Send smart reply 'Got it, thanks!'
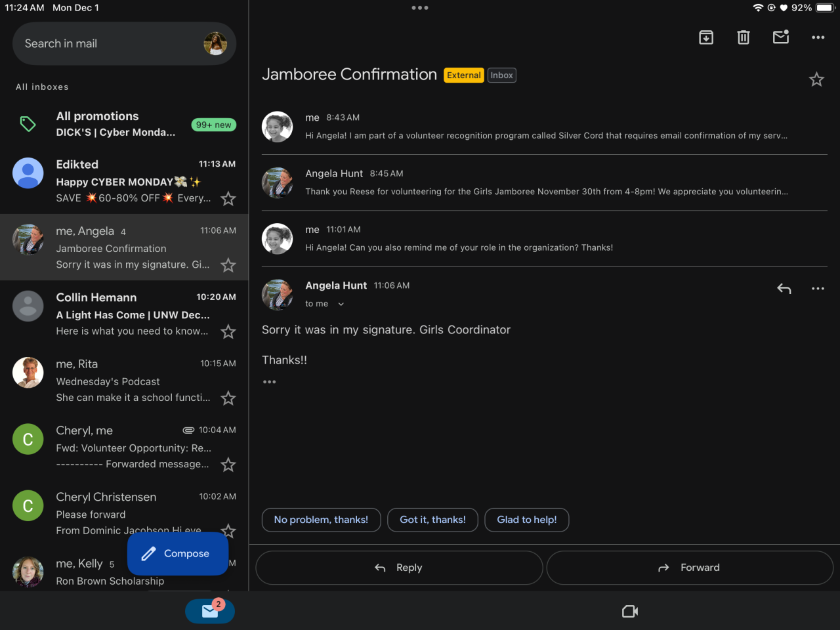840x630 pixels. coord(432,520)
